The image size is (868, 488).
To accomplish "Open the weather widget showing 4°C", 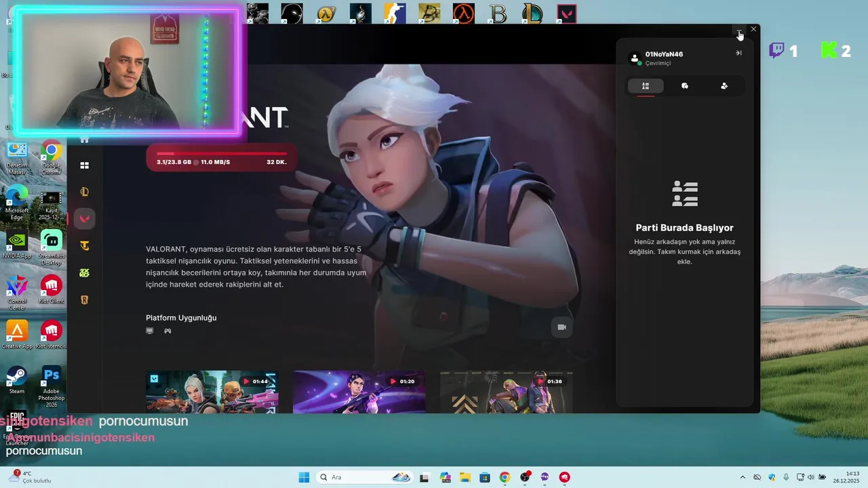I will (x=29, y=477).
